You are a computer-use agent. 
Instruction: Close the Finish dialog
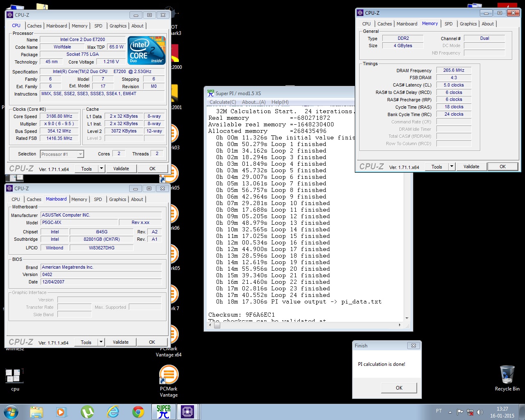click(413, 346)
